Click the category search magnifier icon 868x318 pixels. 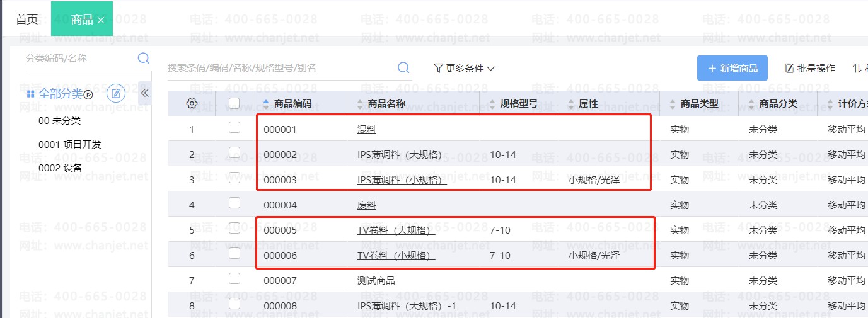click(144, 59)
